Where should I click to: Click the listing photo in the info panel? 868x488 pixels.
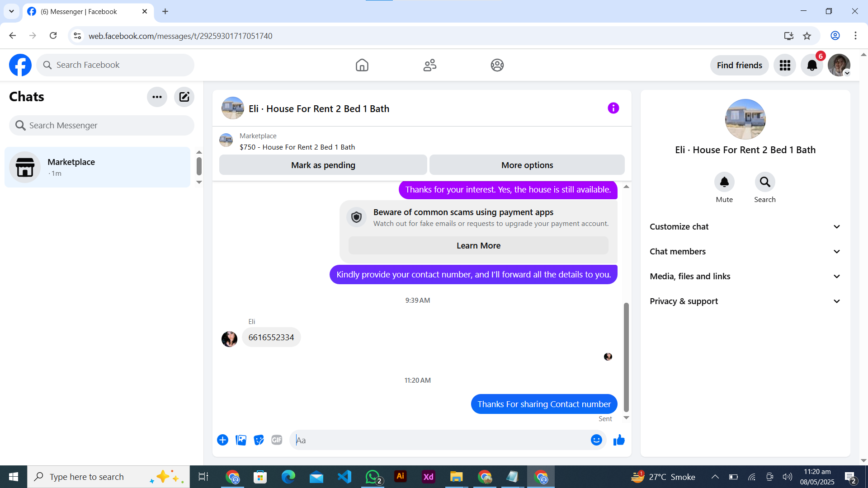pyautogui.click(x=745, y=119)
